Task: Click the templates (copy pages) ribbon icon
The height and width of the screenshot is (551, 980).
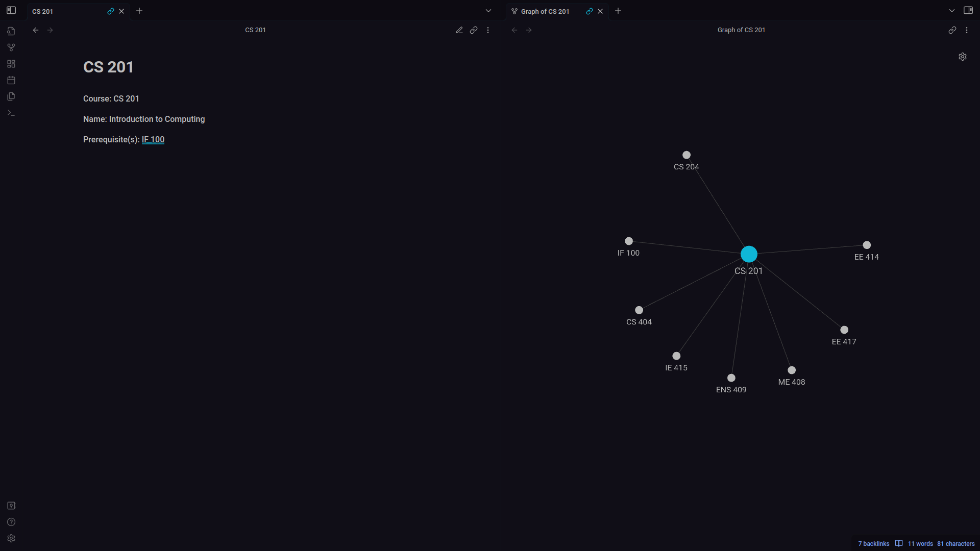Action: [11, 96]
